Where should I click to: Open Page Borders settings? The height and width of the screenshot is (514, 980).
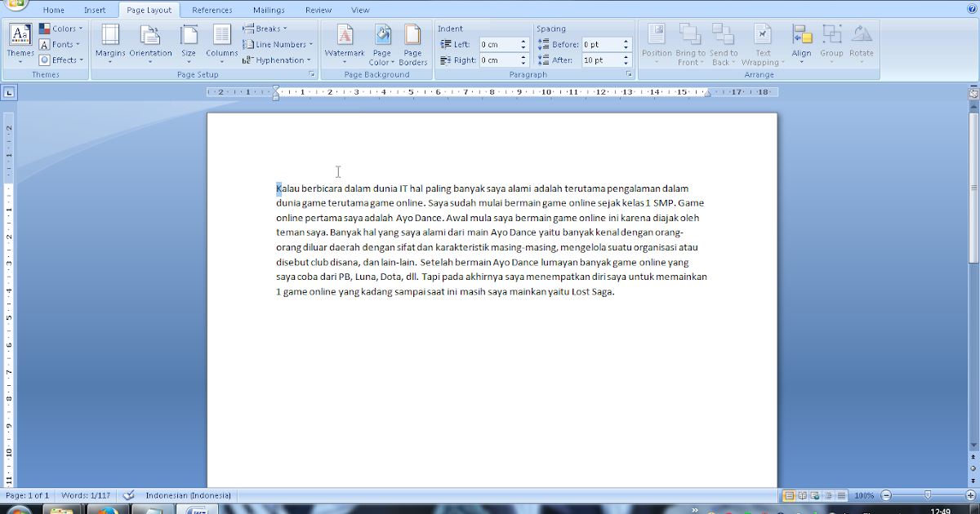click(x=412, y=44)
